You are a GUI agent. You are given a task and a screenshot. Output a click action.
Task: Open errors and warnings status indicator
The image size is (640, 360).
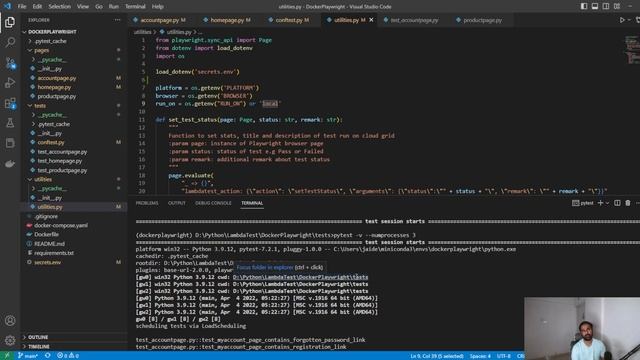68,356
